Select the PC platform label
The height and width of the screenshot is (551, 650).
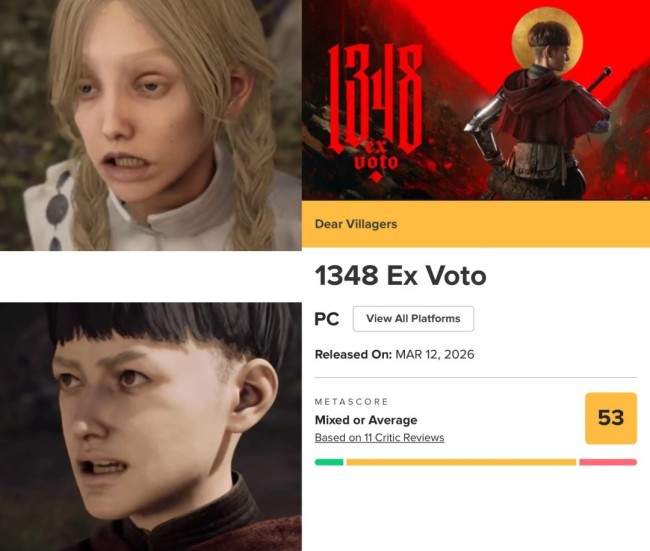pyautogui.click(x=327, y=319)
